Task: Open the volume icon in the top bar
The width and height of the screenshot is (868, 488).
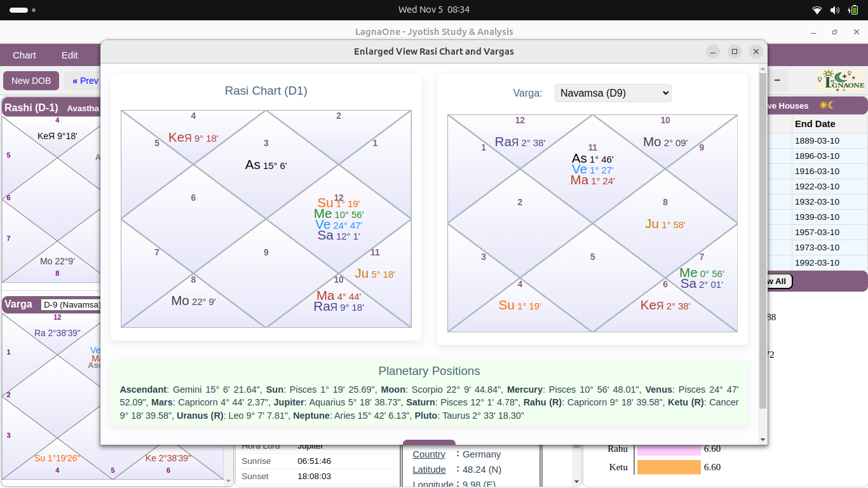Action: [835, 10]
